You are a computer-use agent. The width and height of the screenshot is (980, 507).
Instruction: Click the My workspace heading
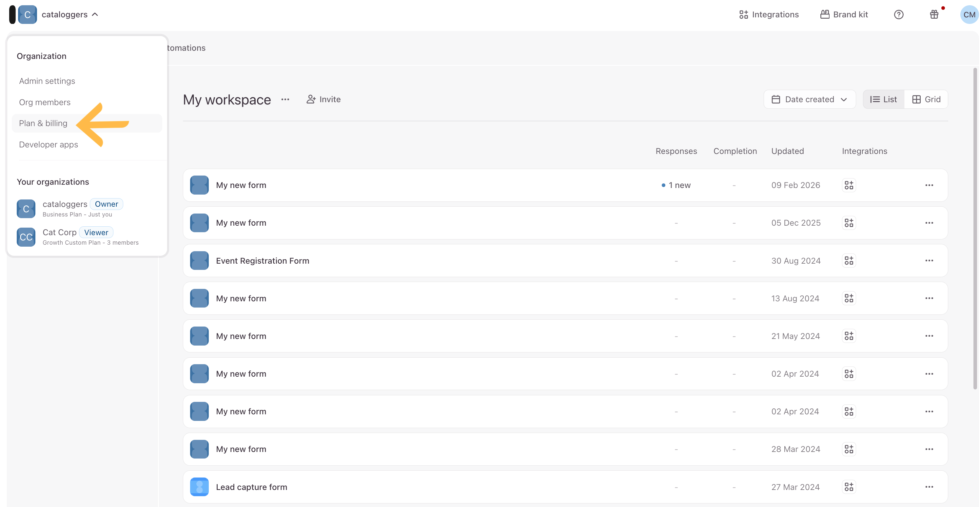pos(227,100)
